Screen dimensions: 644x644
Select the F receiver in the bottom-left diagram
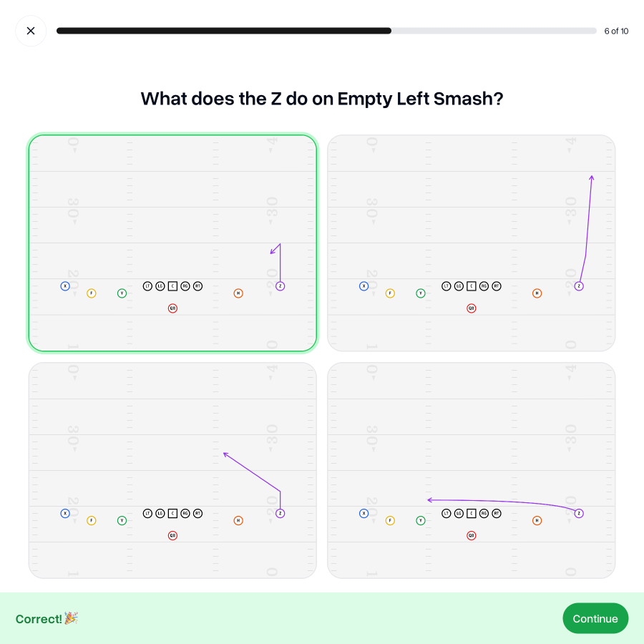[92, 520]
